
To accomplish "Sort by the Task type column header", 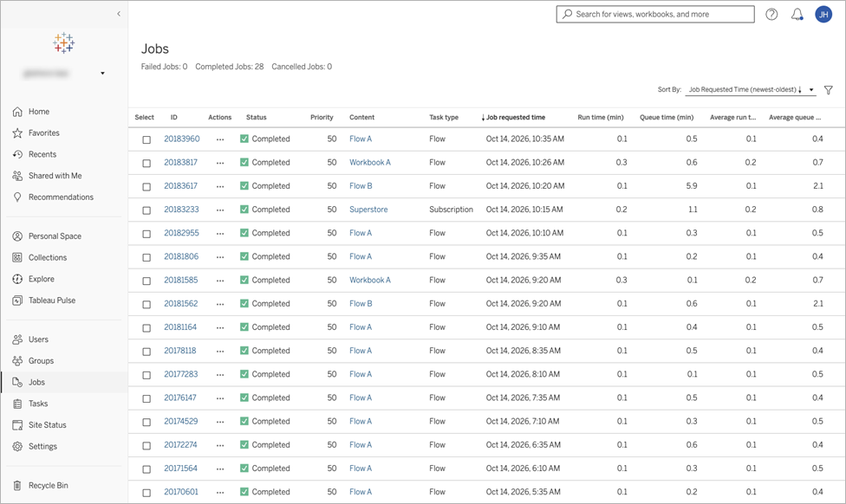I will pyautogui.click(x=444, y=118).
